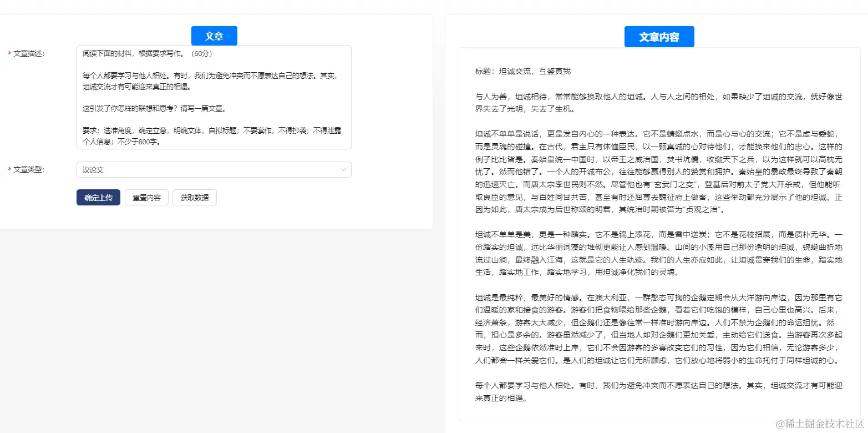Click the article title line 标题：坦诚交流，互鉴真我

523,72
